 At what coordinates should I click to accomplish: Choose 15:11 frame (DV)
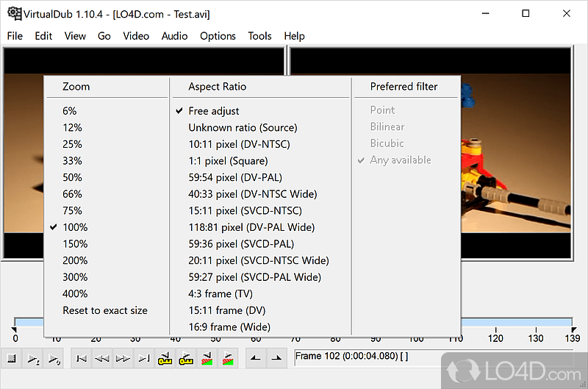coord(261,310)
